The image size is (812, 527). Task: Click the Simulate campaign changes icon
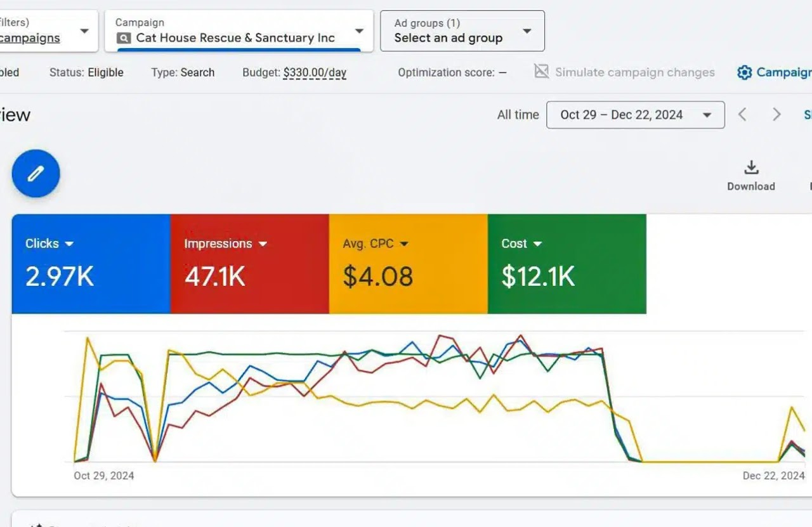[541, 72]
